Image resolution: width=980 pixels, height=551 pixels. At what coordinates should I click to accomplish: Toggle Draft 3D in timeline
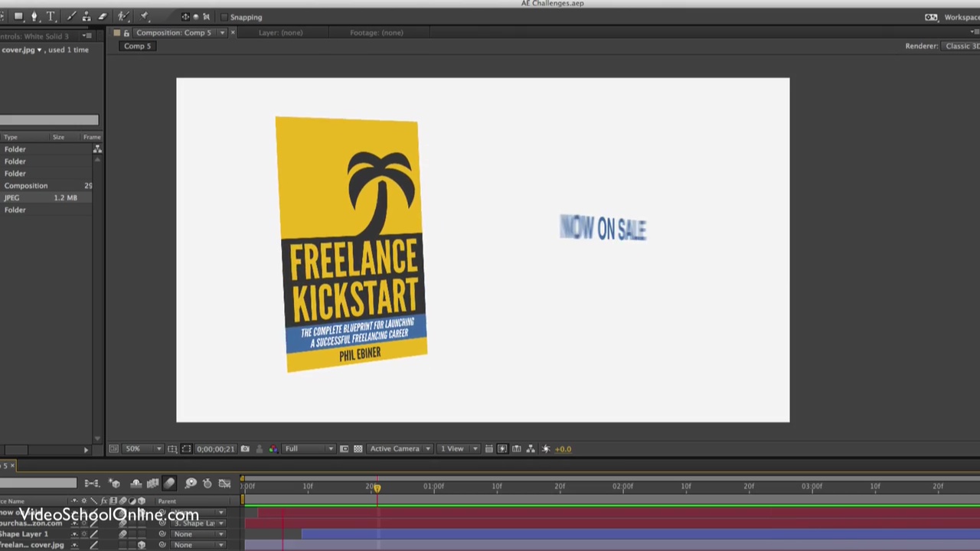point(114,483)
